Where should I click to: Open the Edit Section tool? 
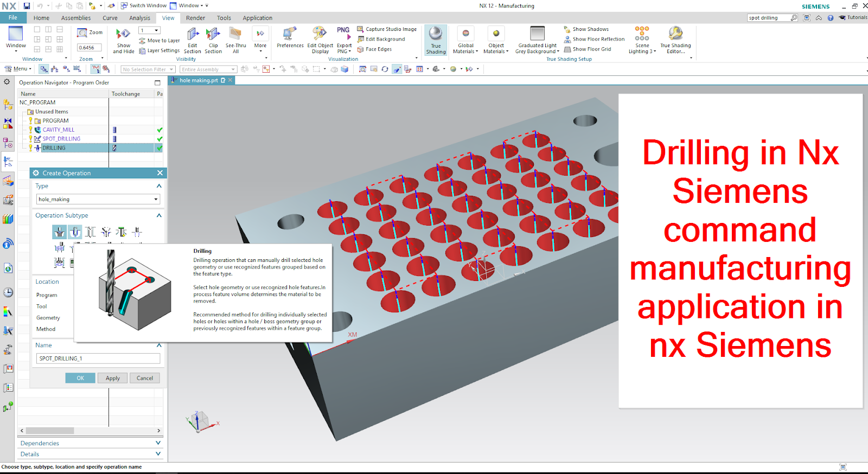[192, 41]
